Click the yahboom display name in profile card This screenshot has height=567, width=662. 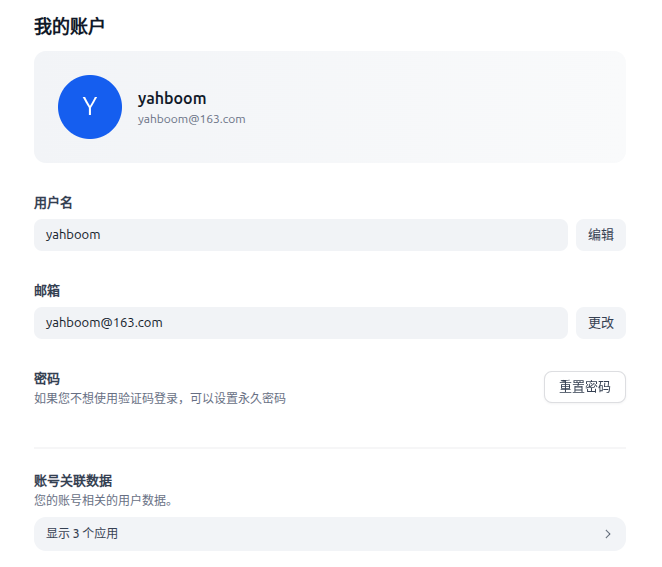click(x=172, y=99)
